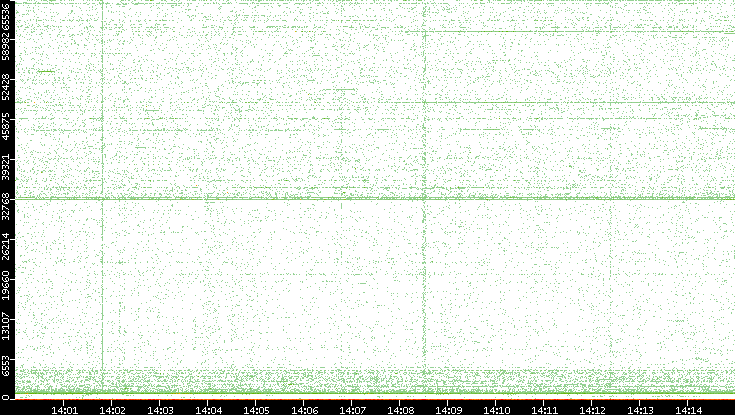Pick the 14:12 time tick label
The width and height of the screenshot is (735, 415).
pyautogui.click(x=592, y=410)
